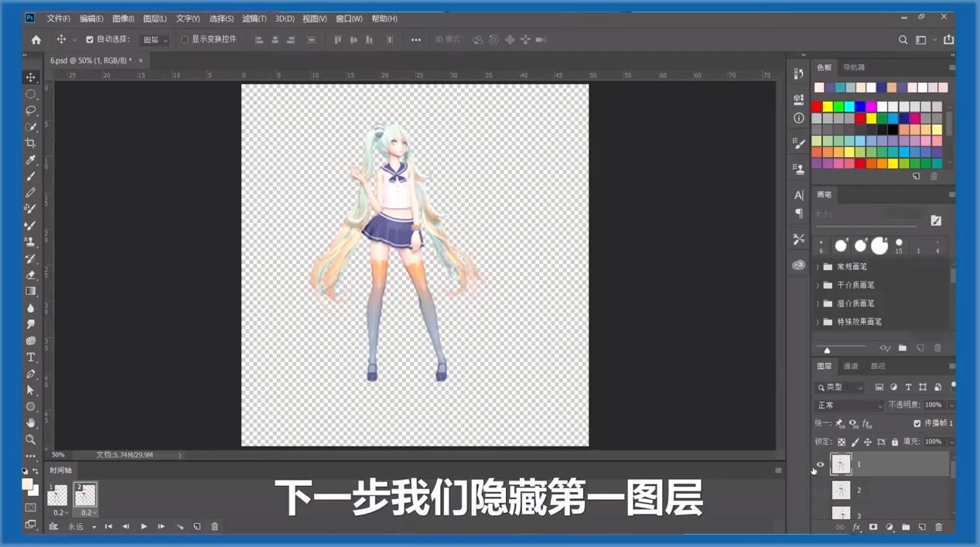Screen dimensions: 980x547
Task: Switch to the 导航器 tab
Action: point(854,68)
